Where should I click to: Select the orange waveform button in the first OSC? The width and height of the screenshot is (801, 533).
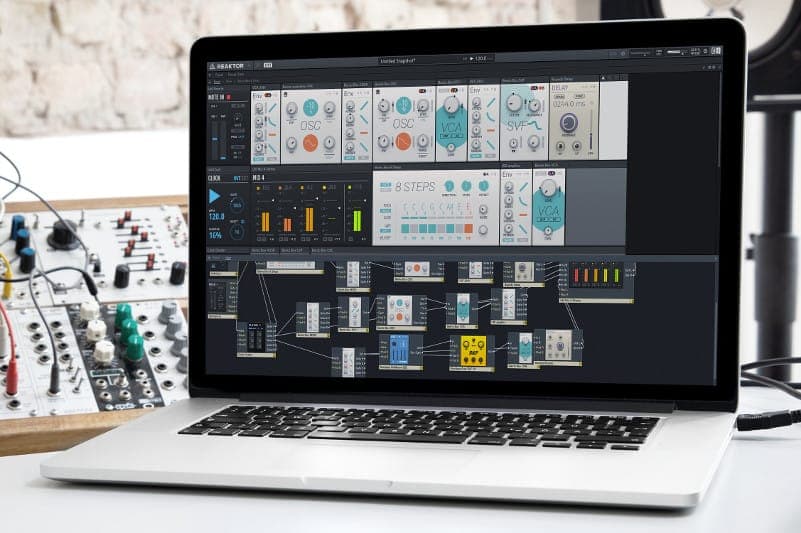click(311, 144)
